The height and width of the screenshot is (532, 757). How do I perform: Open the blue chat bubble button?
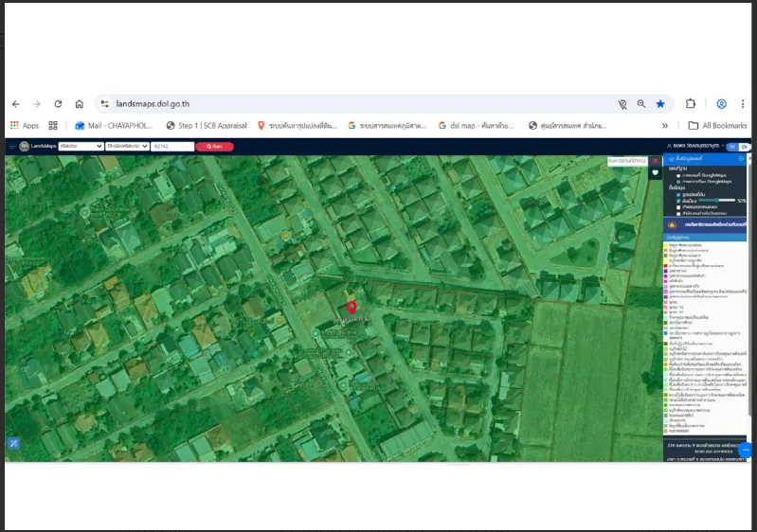click(746, 450)
